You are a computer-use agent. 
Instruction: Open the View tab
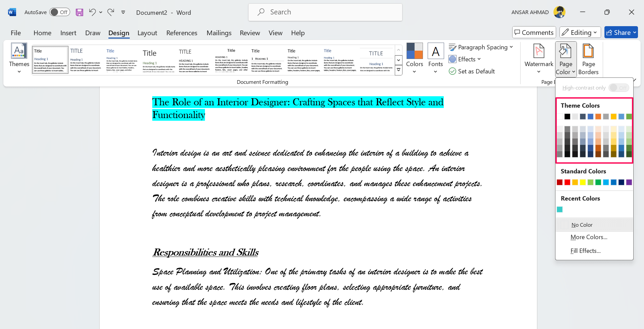(275, 33)
